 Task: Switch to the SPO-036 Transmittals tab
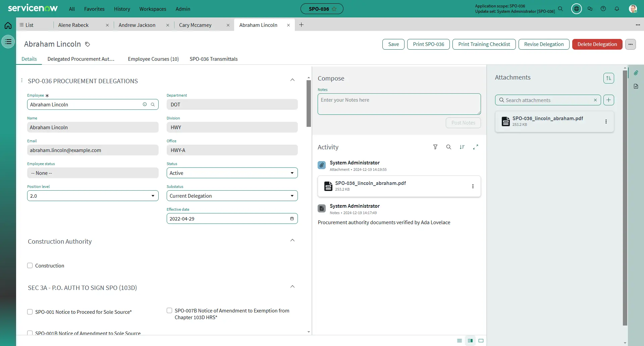[214, 59]
